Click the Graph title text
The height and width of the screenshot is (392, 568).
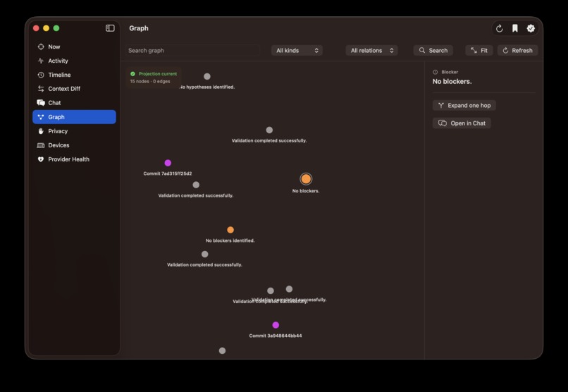[x=139, y=28]
